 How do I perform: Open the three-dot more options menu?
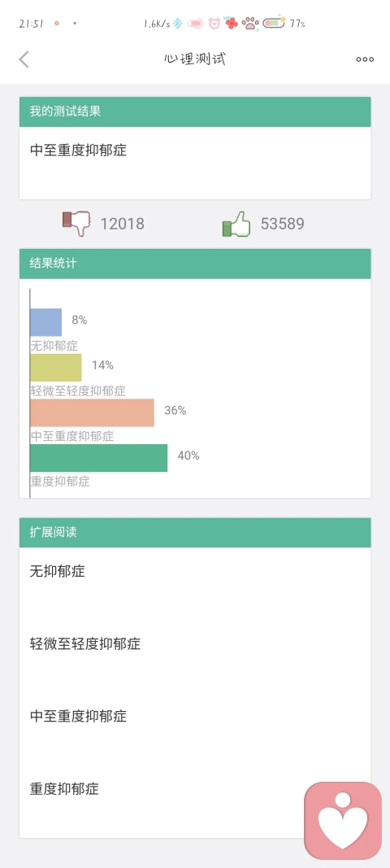(x=365, y=59)
